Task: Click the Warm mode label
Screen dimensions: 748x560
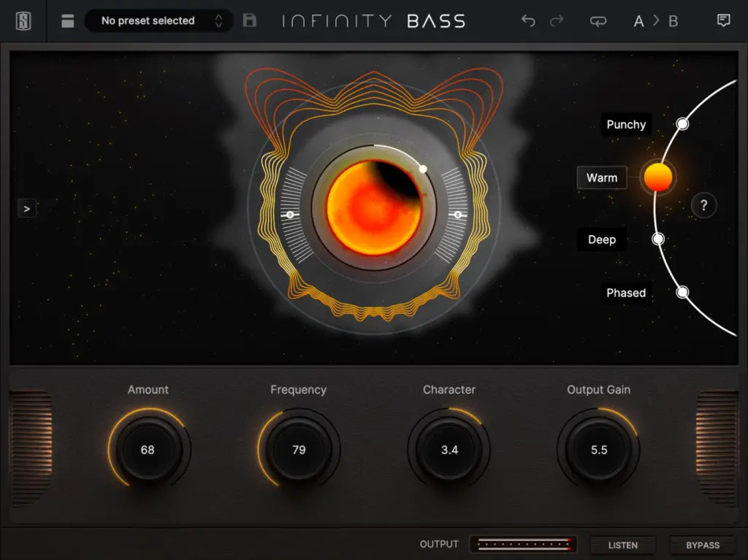Action: coord(602,177)
